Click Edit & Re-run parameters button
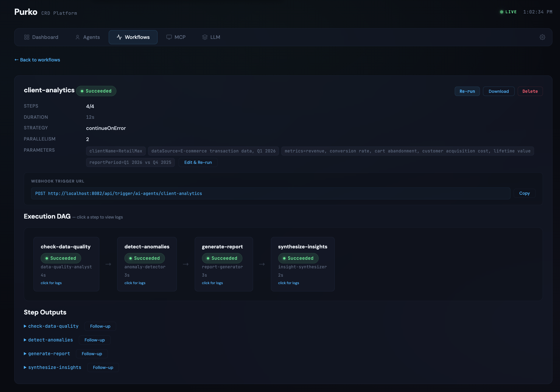 tap(198, 163)
